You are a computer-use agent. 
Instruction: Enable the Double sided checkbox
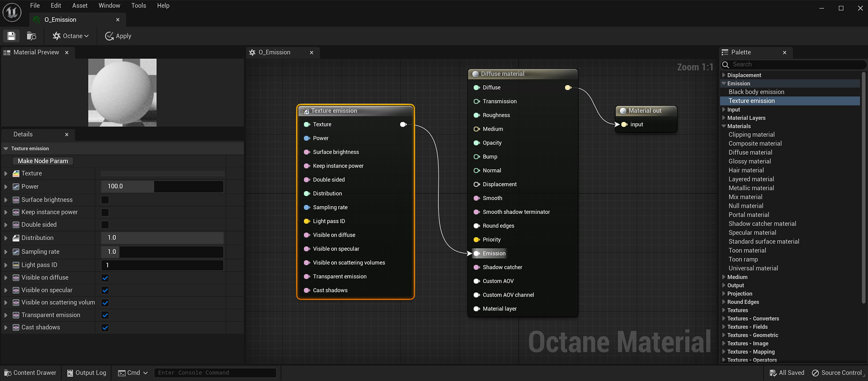[x=105, y=225]
